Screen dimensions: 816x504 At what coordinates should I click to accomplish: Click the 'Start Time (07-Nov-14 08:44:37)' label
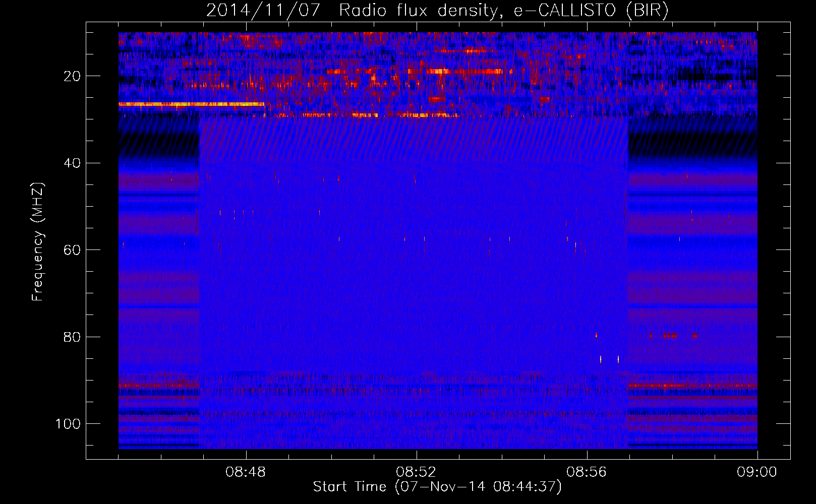tap(437, 487)
